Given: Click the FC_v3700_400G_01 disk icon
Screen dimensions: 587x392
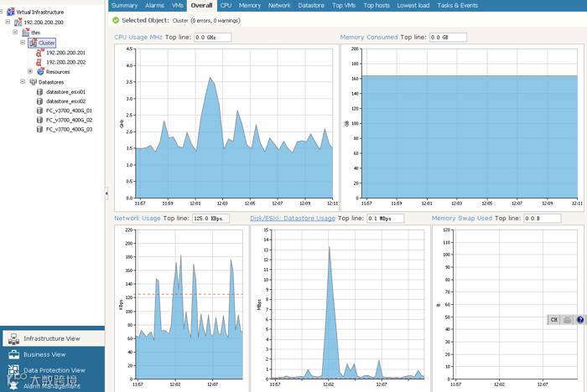Looking at the screenshot, I should (39, 111).
